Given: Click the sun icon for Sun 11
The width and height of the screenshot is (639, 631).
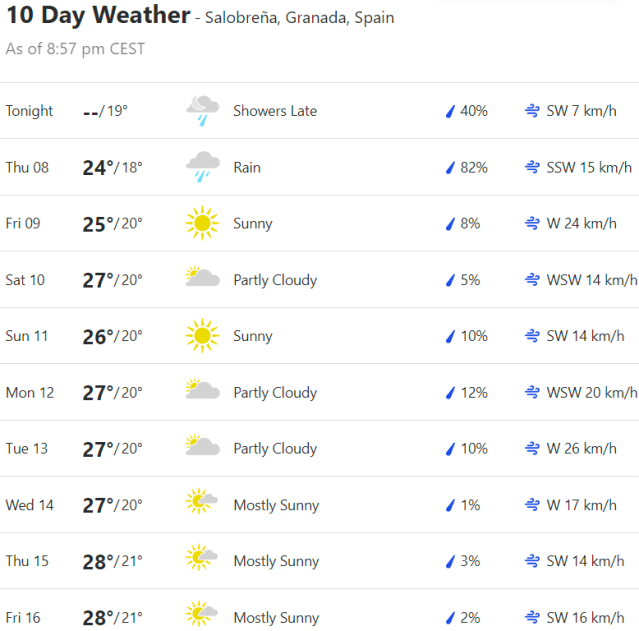Looking at the screenshot, I should pyautogui.click(x=202, y=336).
